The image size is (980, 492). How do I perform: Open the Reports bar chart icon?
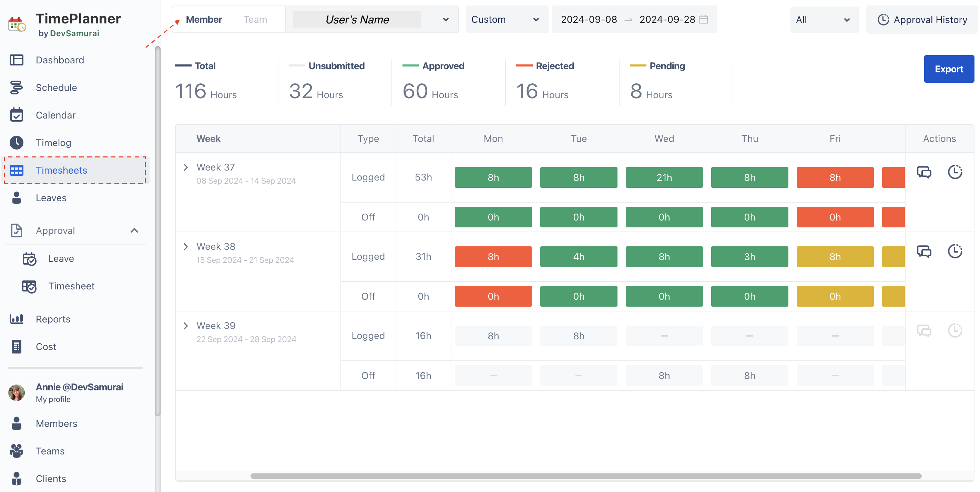click(x=16, y=319)
